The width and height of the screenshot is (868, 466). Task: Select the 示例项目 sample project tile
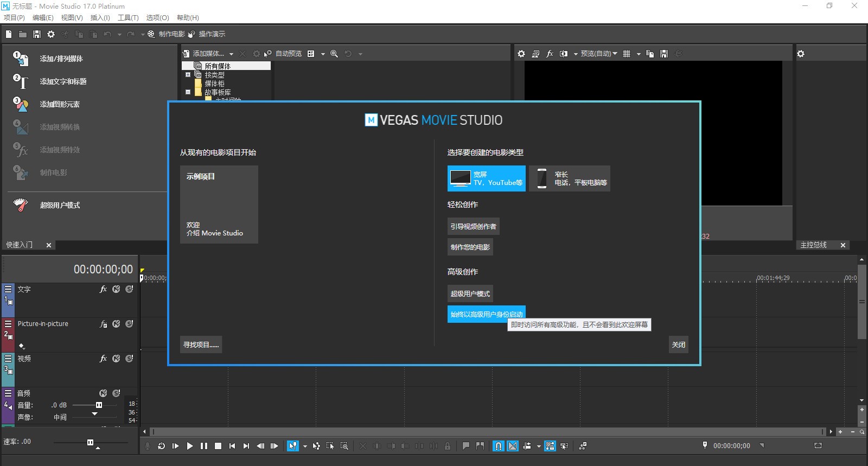[219, 205]
